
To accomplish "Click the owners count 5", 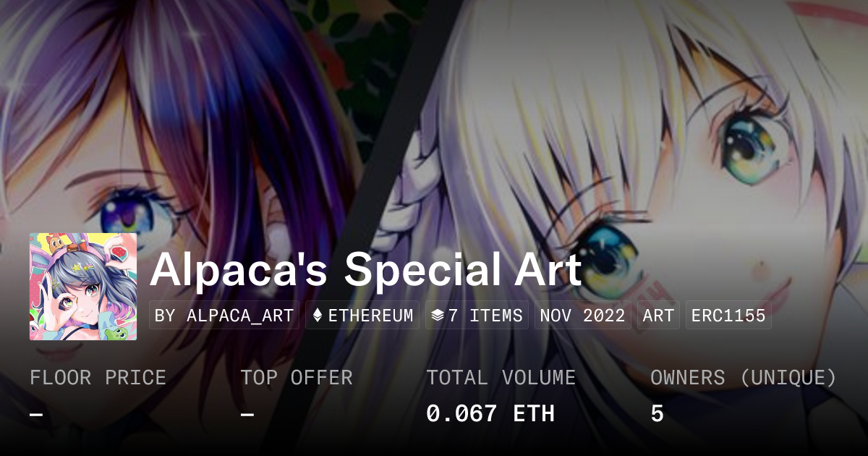I will 657,414.
